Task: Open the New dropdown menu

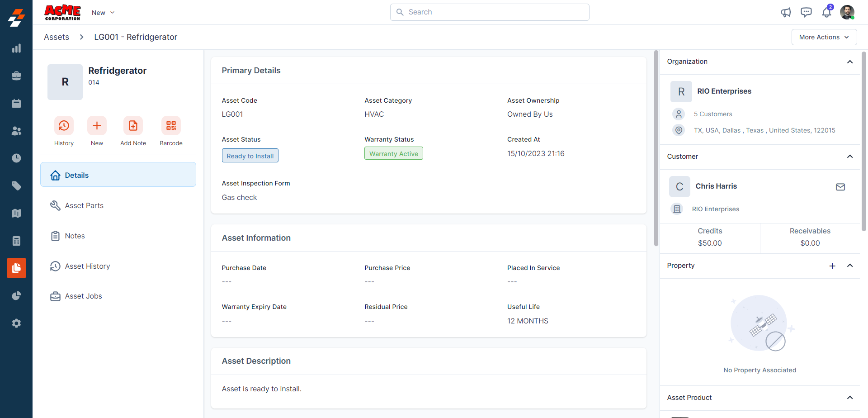Action: click(x=103, y=13)
